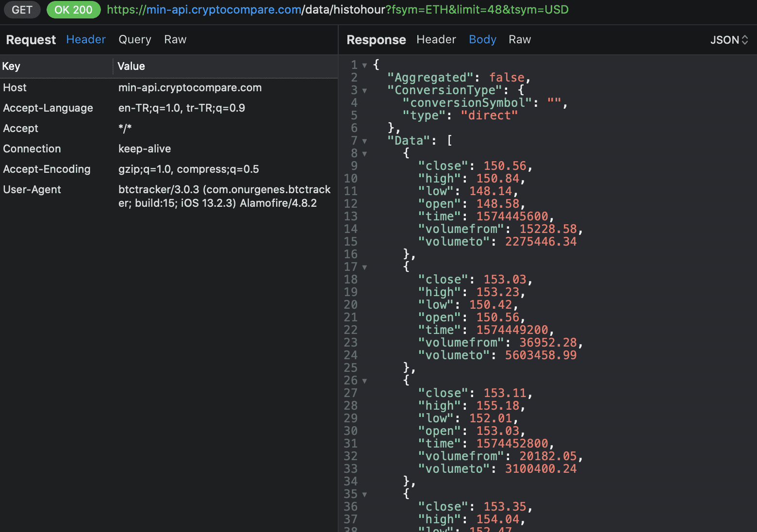The height and width of the screenshot is (532, 757).
Task: Collapse the data object on line 17
Action: tap(364, 267)
